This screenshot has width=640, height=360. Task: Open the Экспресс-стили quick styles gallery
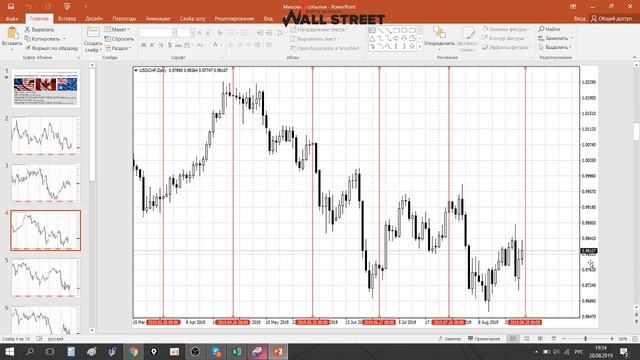pyautogui.click(x=467, y=39)
